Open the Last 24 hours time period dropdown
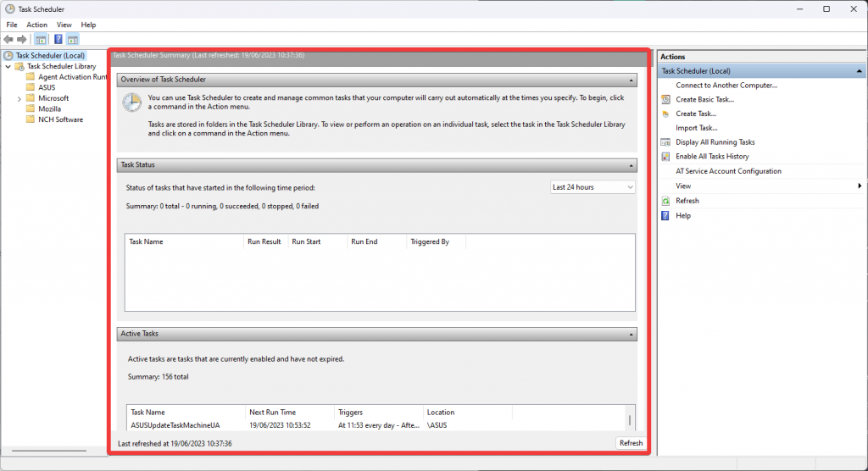 [593, 187]
